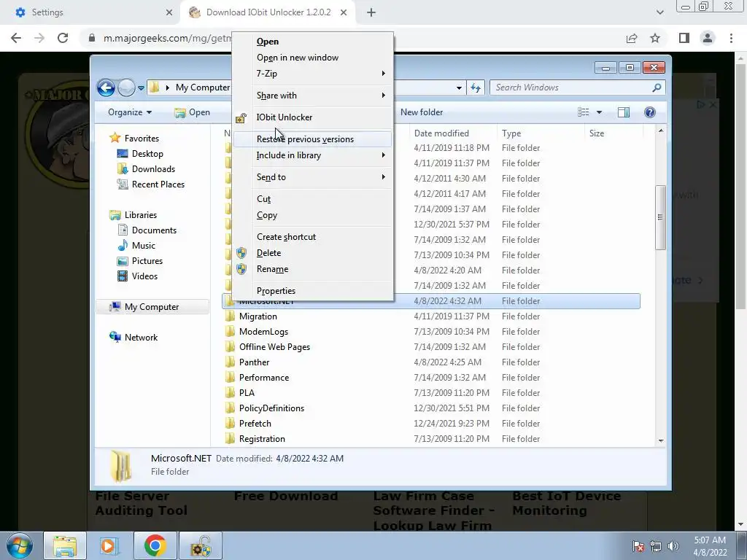Select Network in the navigation pane
Image resolution: width=747 pixels, height=560 pixels.
coord(134,337)
